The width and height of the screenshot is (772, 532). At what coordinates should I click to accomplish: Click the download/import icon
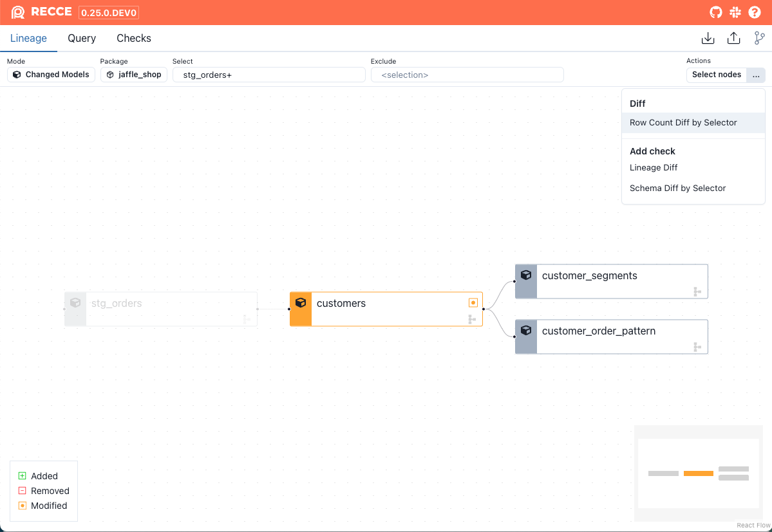coord(708,39)
